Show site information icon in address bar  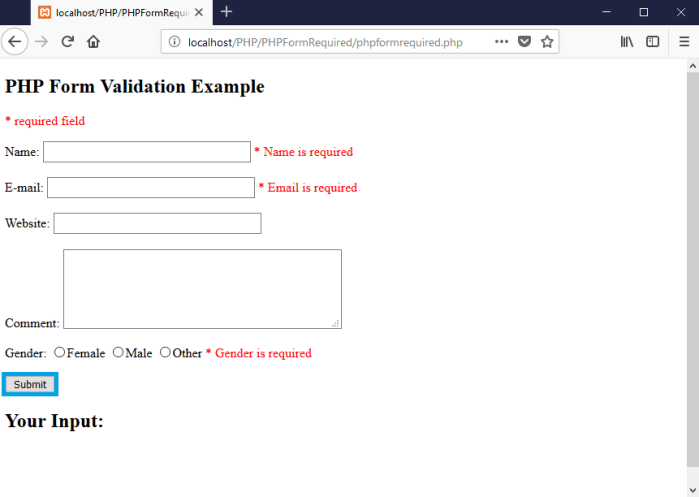(x=174, y=42)
